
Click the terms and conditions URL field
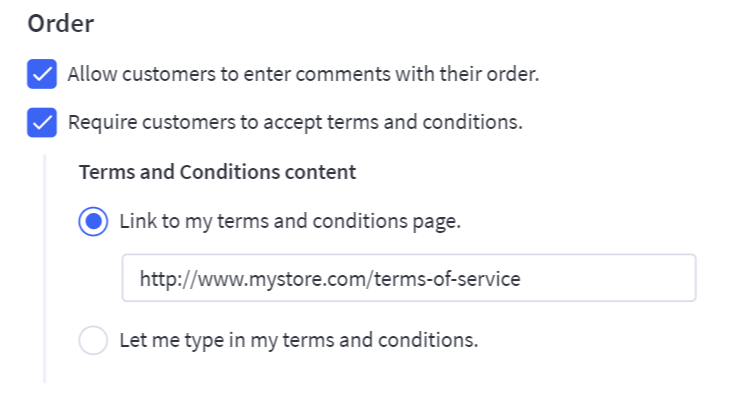tap(408, 279)
